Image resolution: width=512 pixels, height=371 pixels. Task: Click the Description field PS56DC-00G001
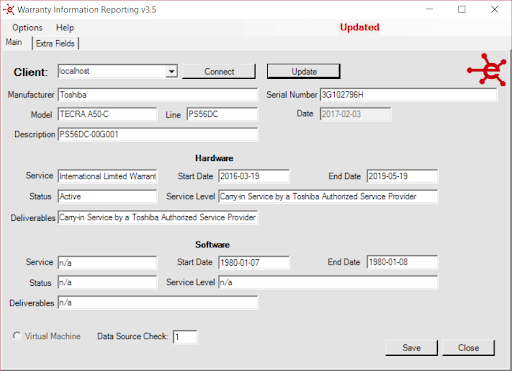tap(158, 134)
